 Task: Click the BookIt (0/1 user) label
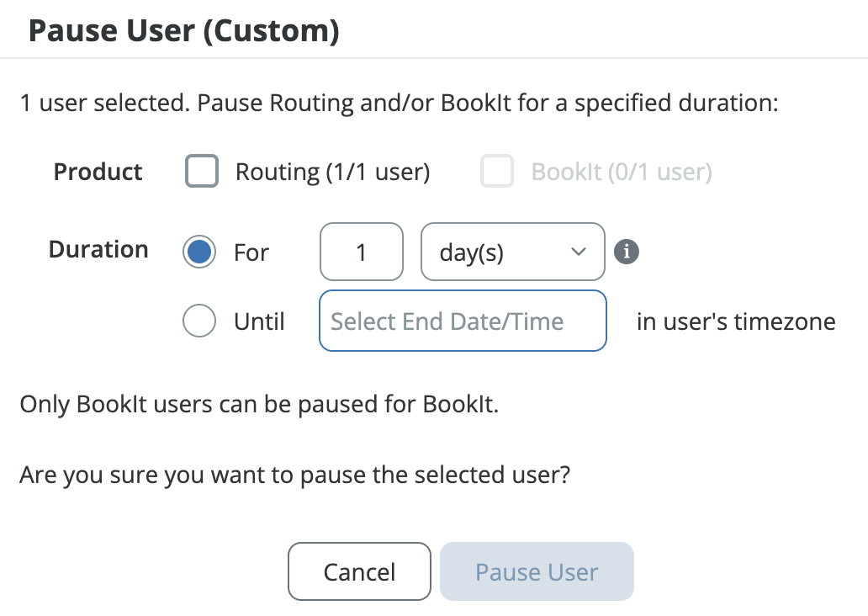[x=622, y=173]
